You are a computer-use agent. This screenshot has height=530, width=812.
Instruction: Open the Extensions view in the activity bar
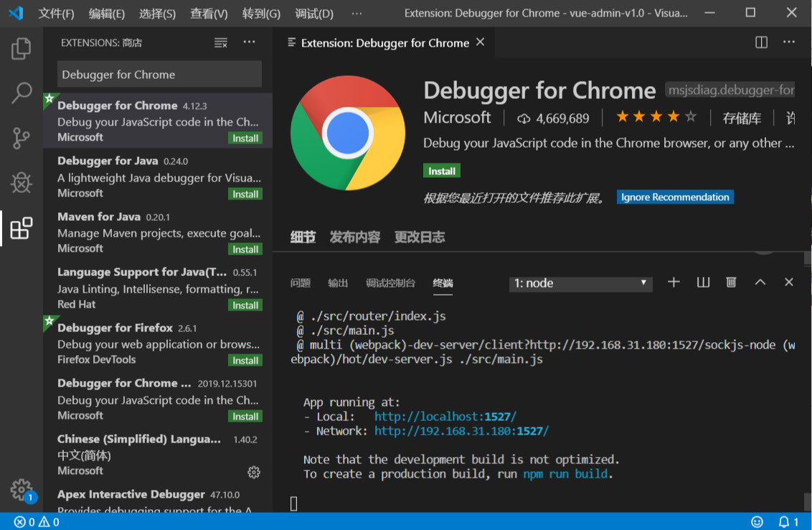[x=22, y=225]
